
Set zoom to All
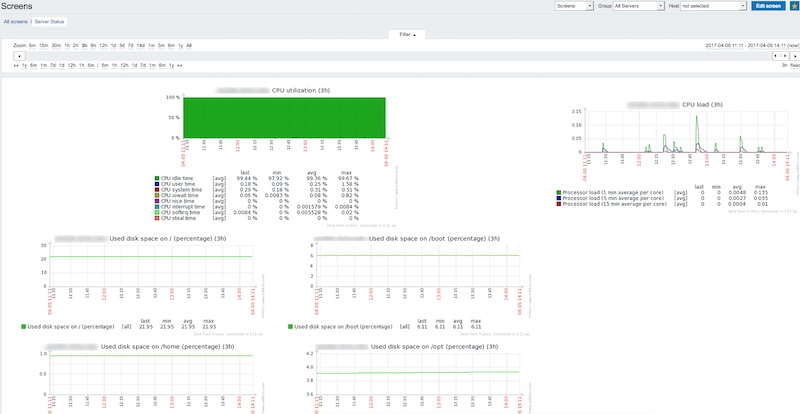point(189,45)
